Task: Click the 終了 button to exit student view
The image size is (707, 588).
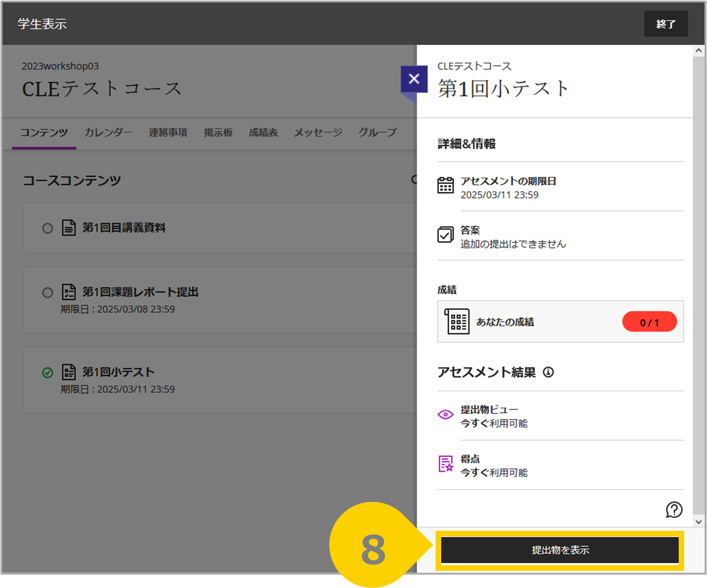Action: pos(666,24)
